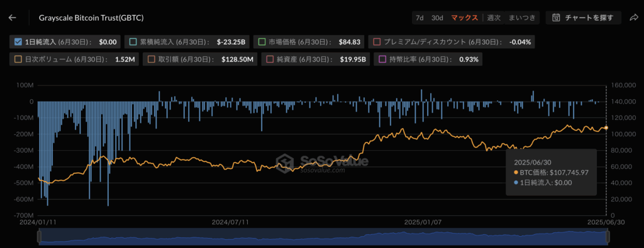Screen dimensions: 644x248
Task: Open the チャートを探す chart explorer
Action: (x=584, y=18)
